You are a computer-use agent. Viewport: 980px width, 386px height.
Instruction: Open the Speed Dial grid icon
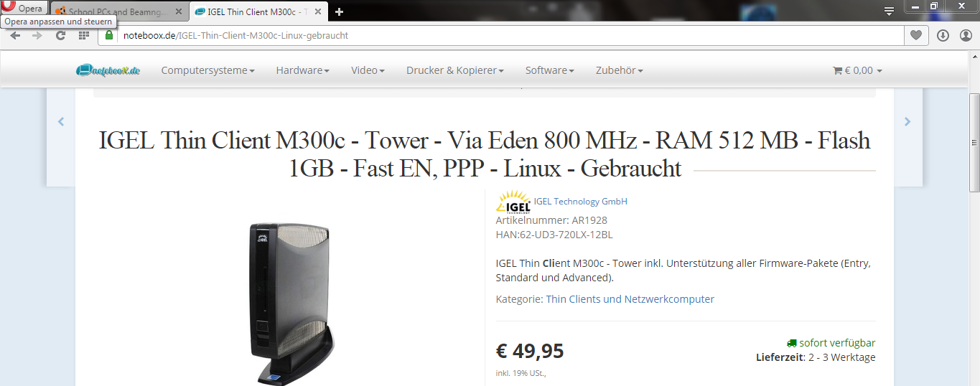pos(84,35)
